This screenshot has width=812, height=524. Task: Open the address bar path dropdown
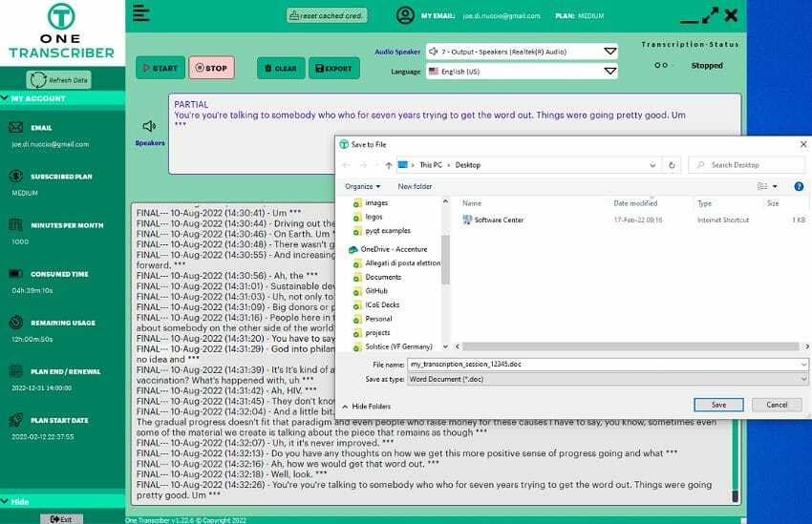pos(652,165)
